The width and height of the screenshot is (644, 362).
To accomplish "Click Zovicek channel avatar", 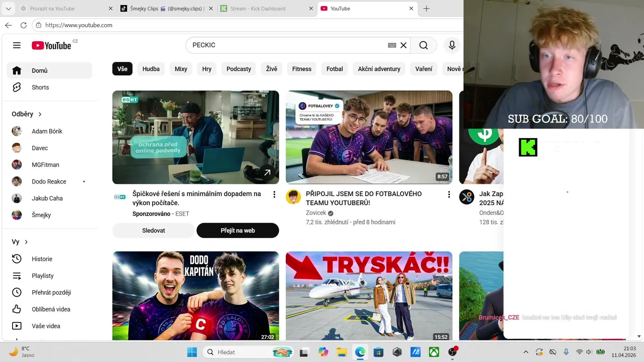I will coord(293,197).
